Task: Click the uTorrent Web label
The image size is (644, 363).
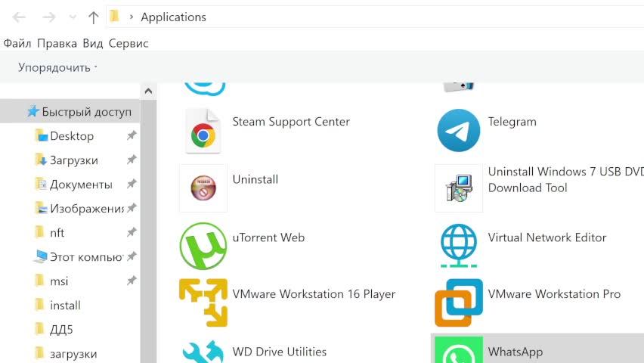Action: pos(268,237)
